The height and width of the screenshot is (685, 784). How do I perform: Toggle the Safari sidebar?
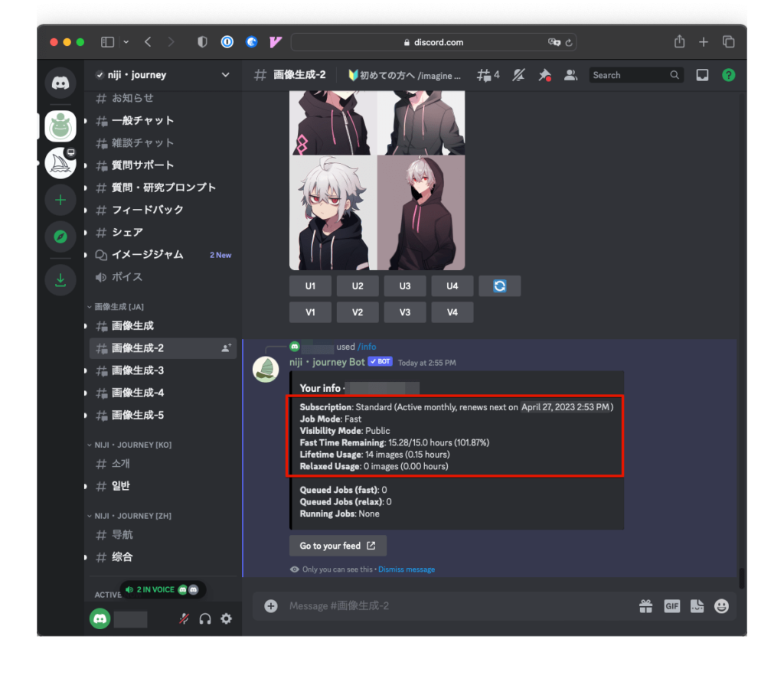click(107, 42)
